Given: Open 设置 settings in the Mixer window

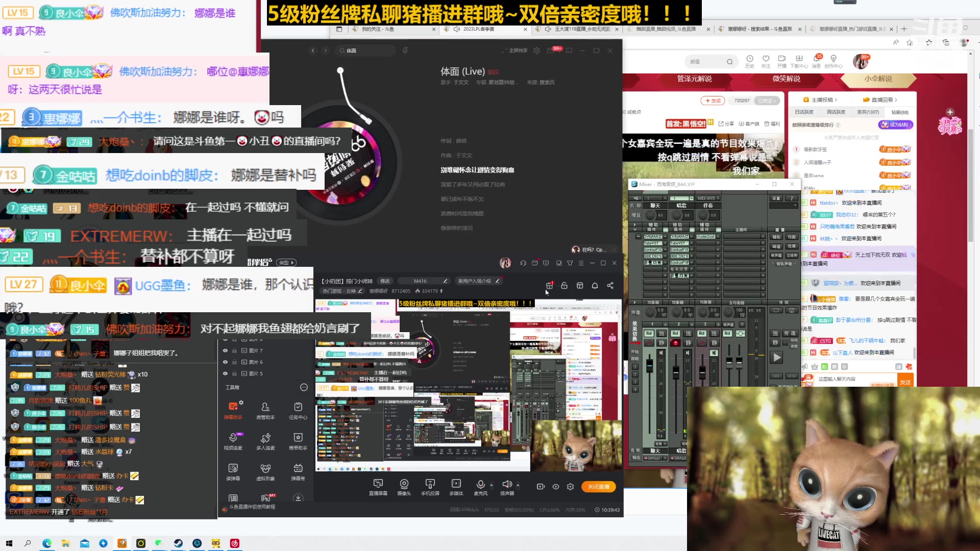Looking at the screenshot, I should pyautogui.click(x=776, y=198).
